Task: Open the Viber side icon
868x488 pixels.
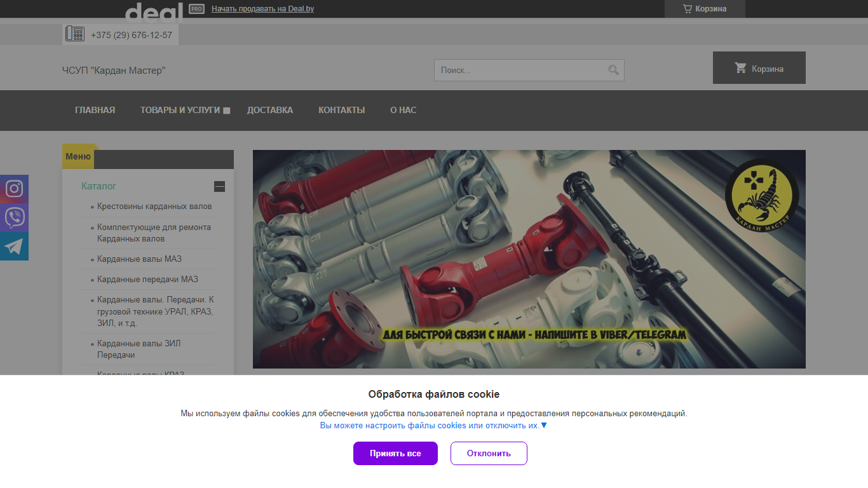Action: [x=14, y=217]
